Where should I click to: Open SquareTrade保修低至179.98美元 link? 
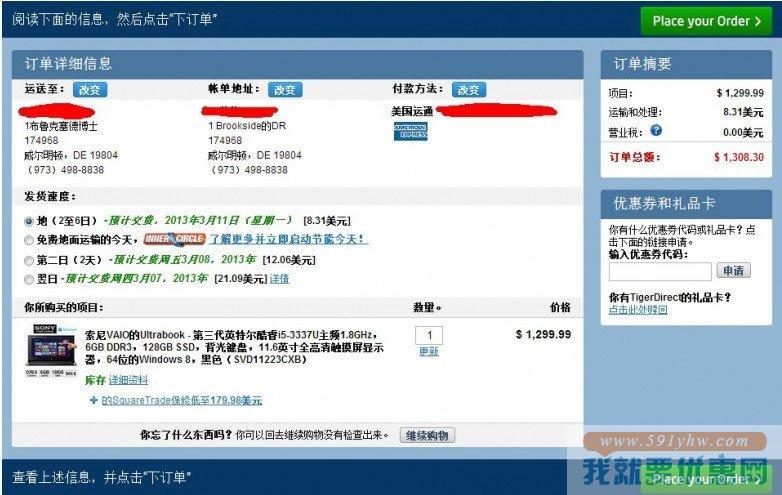182,400
